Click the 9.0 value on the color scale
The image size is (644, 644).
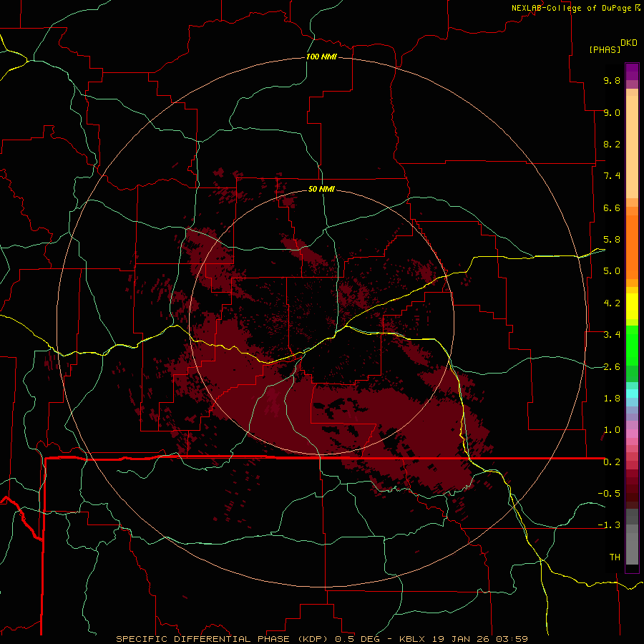(x=612, y=112)
